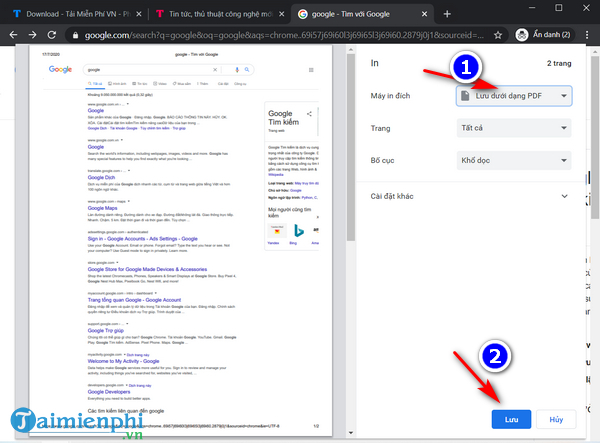Click the Bing icon in preview
Viewport: 600px width, 443px height.
(298, 231)
